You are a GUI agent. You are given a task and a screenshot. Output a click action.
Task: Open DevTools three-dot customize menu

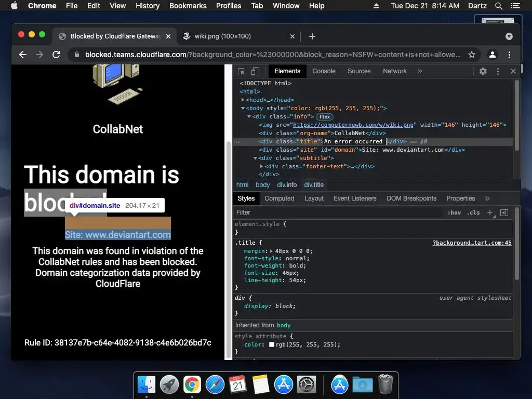pos(498,71)
